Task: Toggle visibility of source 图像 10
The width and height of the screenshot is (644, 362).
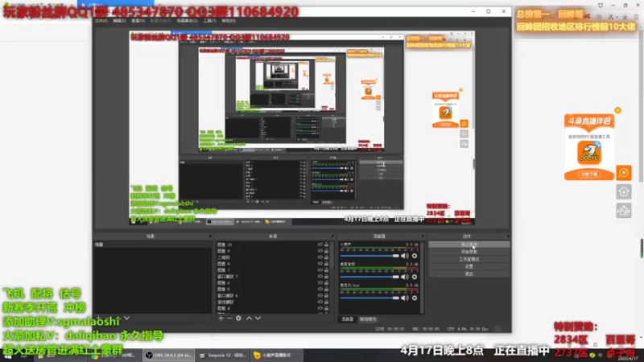Action: (x=320, y=245)
